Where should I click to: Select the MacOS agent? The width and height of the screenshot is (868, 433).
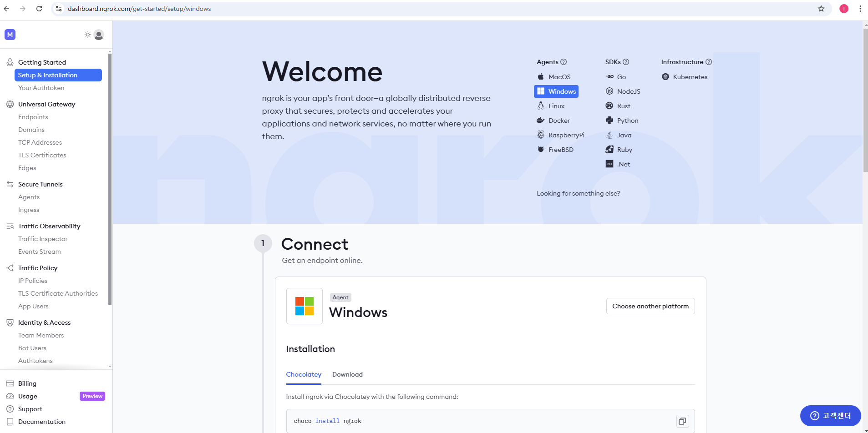pos(554,77)
